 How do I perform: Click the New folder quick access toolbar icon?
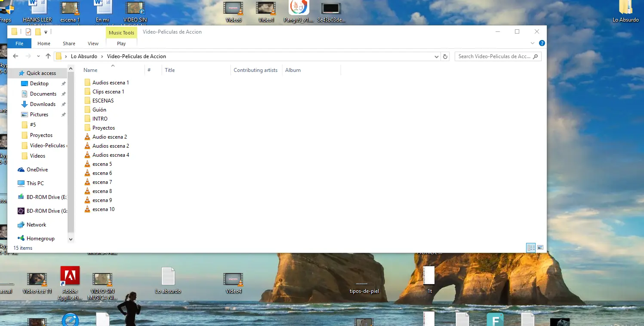pos(38,32)
